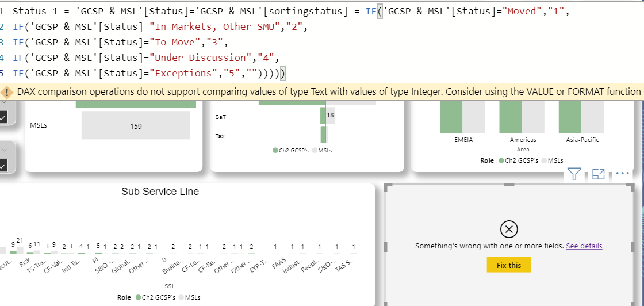This screenshot has height=306, width=644.
Task: Click the Intl Ta... label on the SSL axis
Action: pos(73,266)
